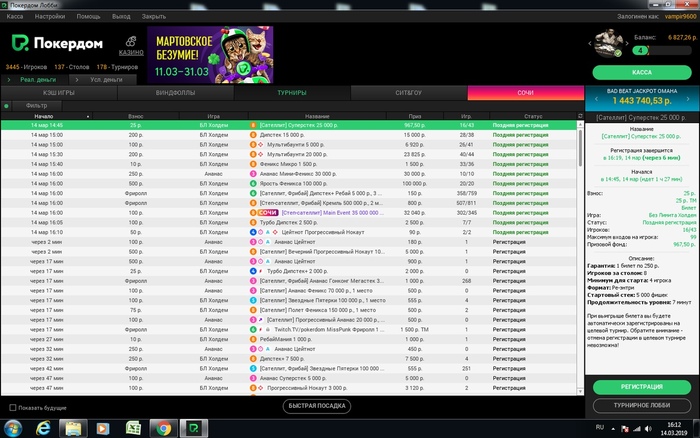
Task: Click bounty icon of Прогрессивный Нокаут 3 000
Action: point(261,388)
